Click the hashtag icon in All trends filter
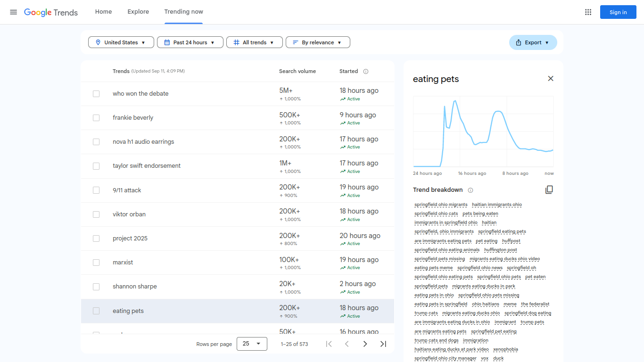The width and height of the screenshot is (644, 362). pos(236,42)
